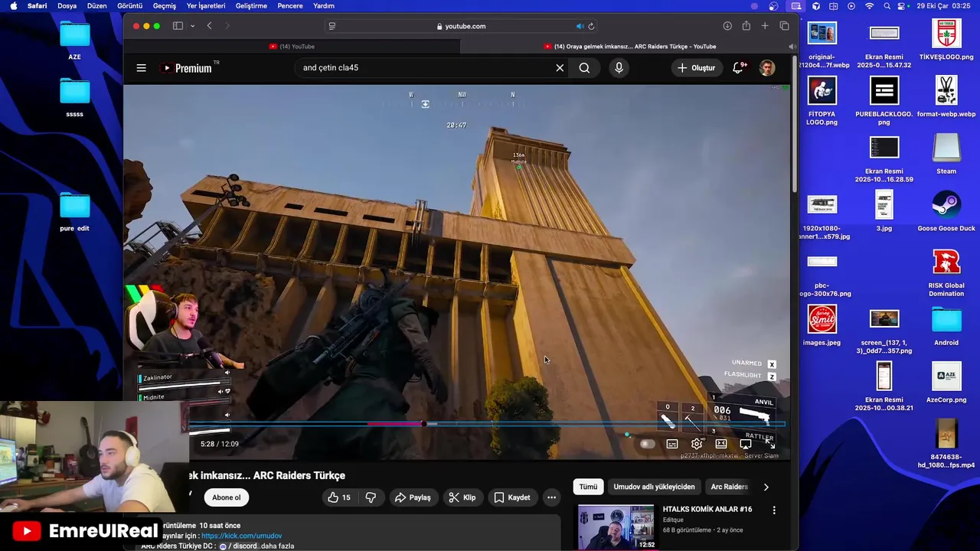Switch to the ARC Raiders Türkçe tab
This screenshot has width=980, height=551.
point(629,47)
